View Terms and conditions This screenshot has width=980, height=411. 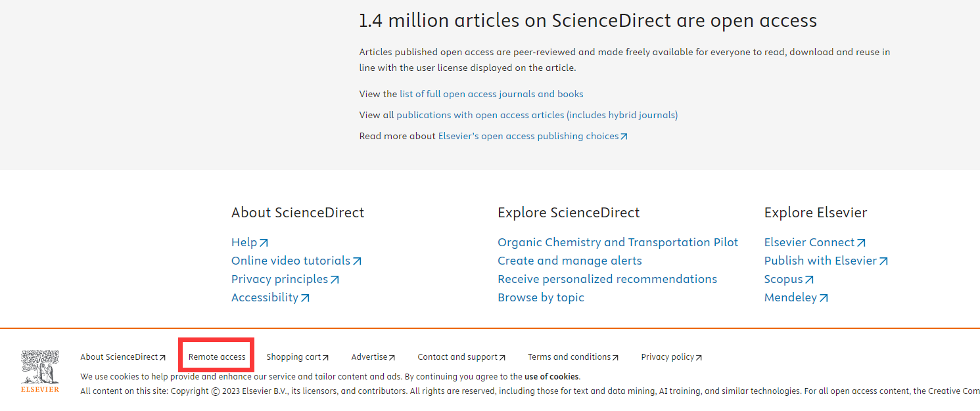click(x=572, y=357)
